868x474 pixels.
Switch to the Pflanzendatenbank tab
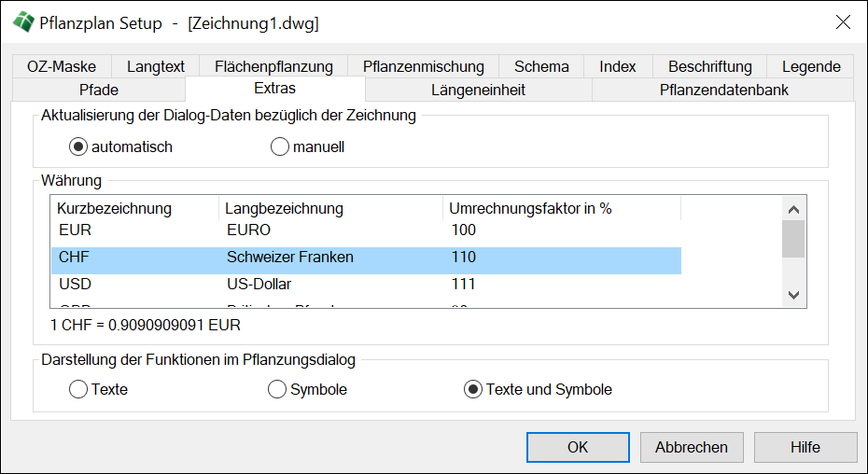click(x=723, y=90)
